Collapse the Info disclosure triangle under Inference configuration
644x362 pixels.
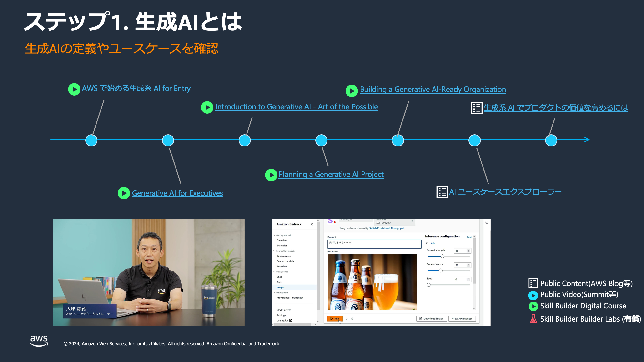(427, 243)
